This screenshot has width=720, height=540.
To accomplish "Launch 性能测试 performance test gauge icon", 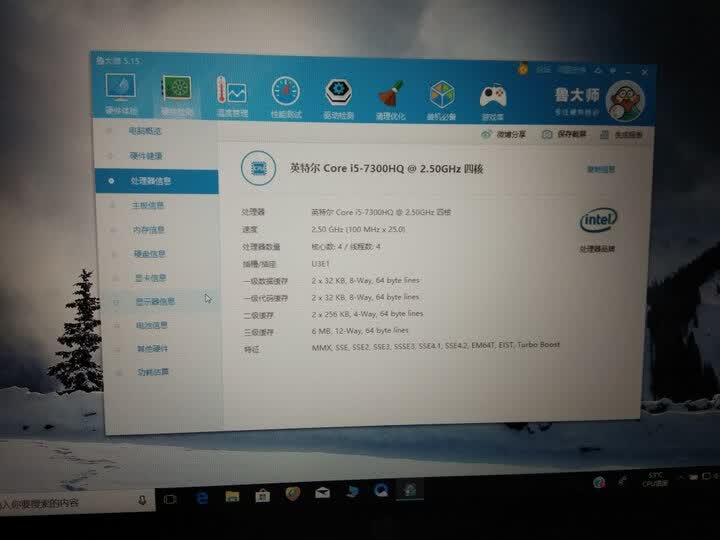I will 286,97.
